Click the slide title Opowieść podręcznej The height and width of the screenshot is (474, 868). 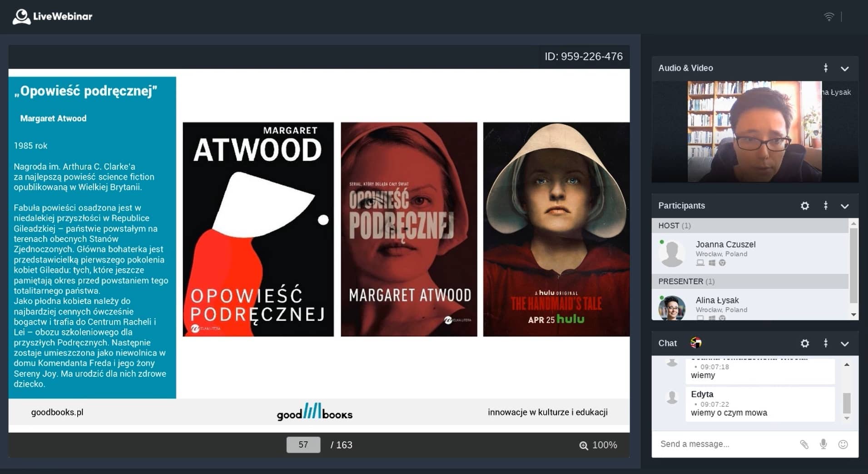pos(85,91)
